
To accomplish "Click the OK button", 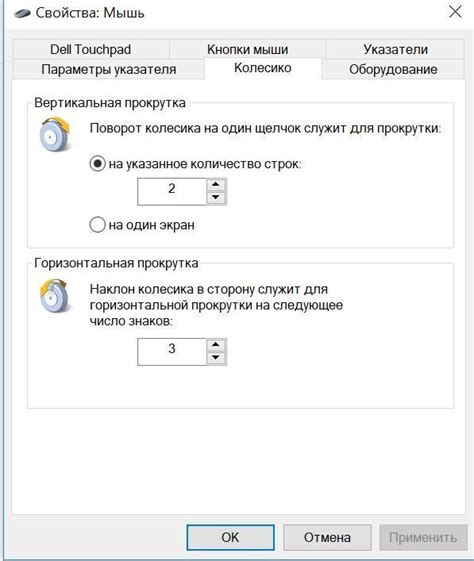I will coord(230,537).
